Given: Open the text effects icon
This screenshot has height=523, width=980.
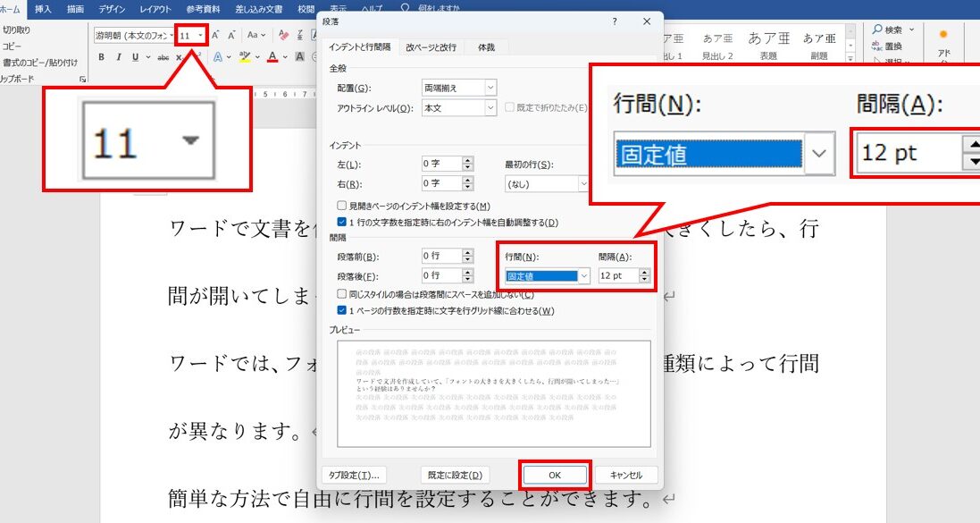Looking at the screenshot, I should pos(217,57).
